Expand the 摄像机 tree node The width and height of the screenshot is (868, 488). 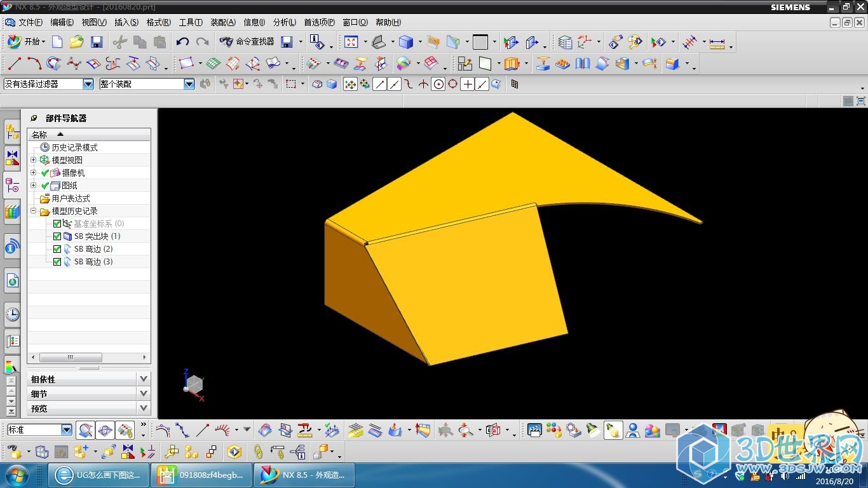coord(34,172)
